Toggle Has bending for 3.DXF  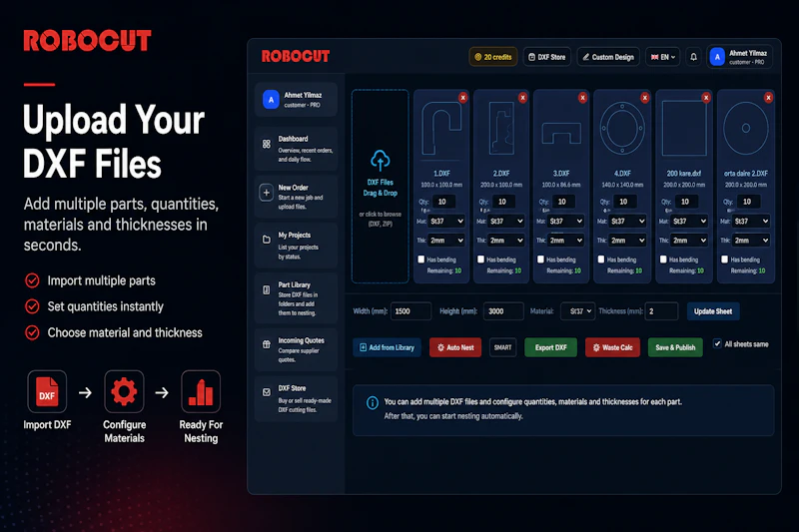540,260
